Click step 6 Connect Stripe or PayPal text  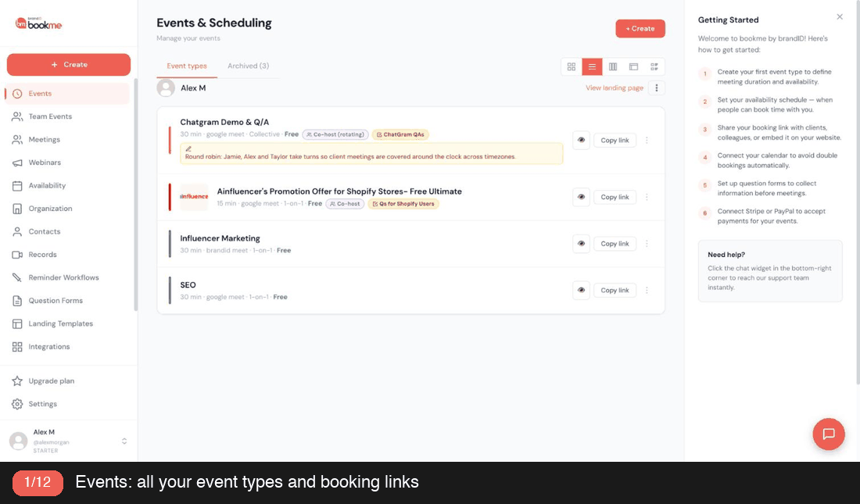771,216
